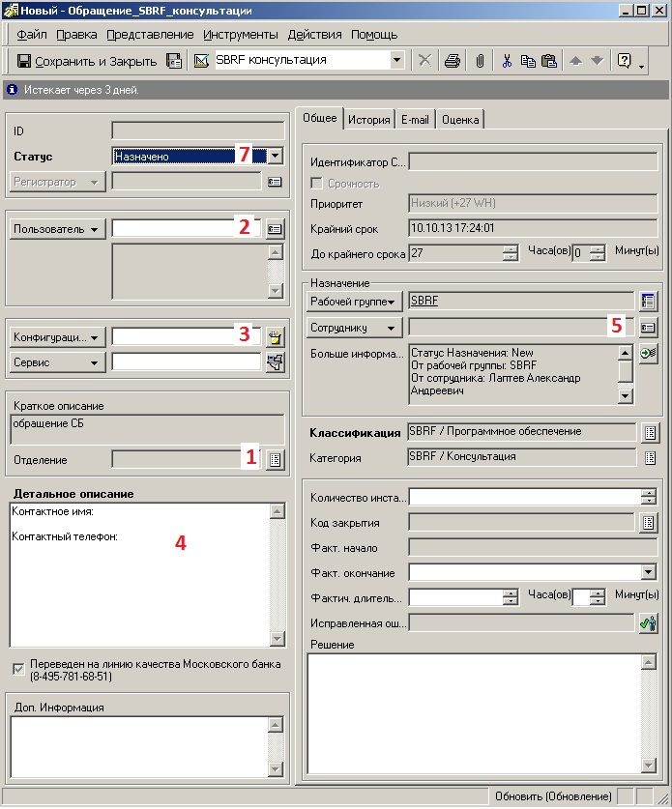This screenshot has height=809, width=672.
Task: Click the delete X toolbar icon
Action: (x=424, y=61)
